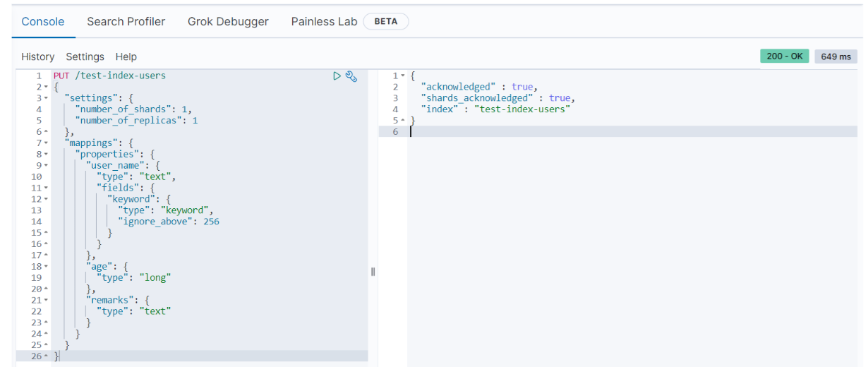Click "shards_acknowledged" : true in response

coord(498,98)
